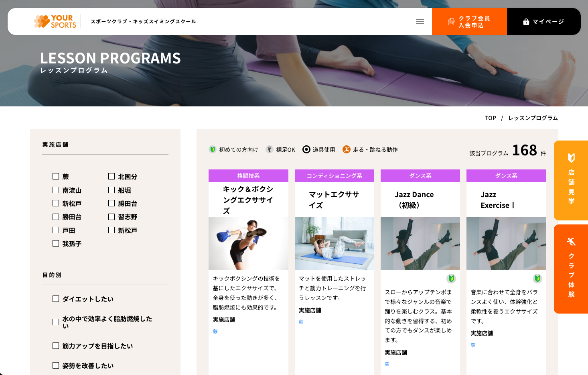Select ダンス系 tag above Jazz Dance（初級）
Screen dimensions: 588x375
(x=420, y=176)
